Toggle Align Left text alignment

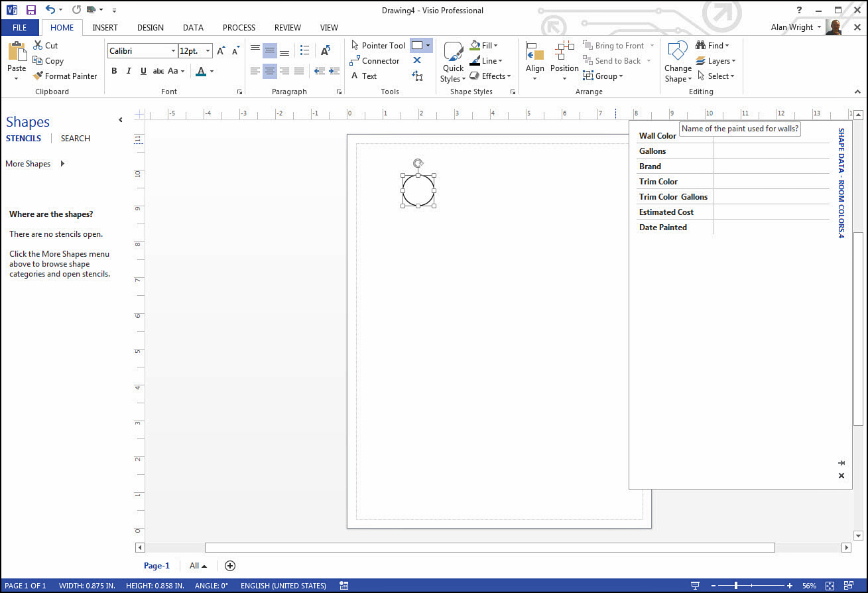tap(255, 71)
